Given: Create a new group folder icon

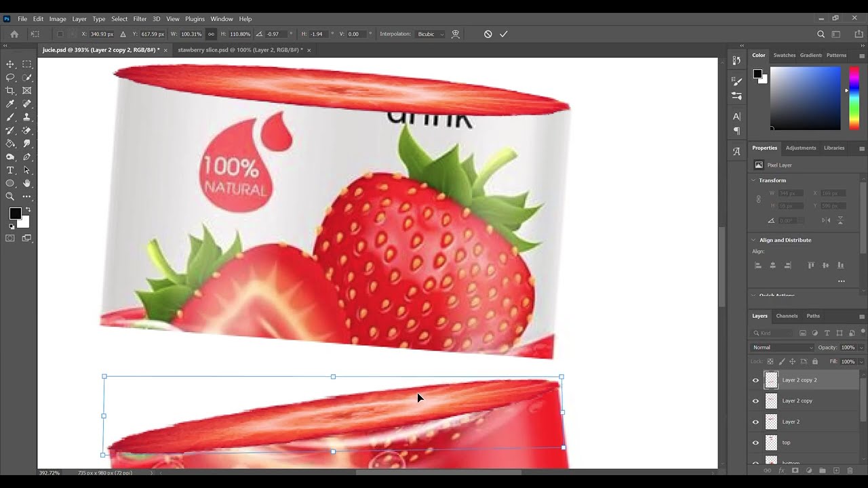Looking at the screenshot, I should coord(823,470).
